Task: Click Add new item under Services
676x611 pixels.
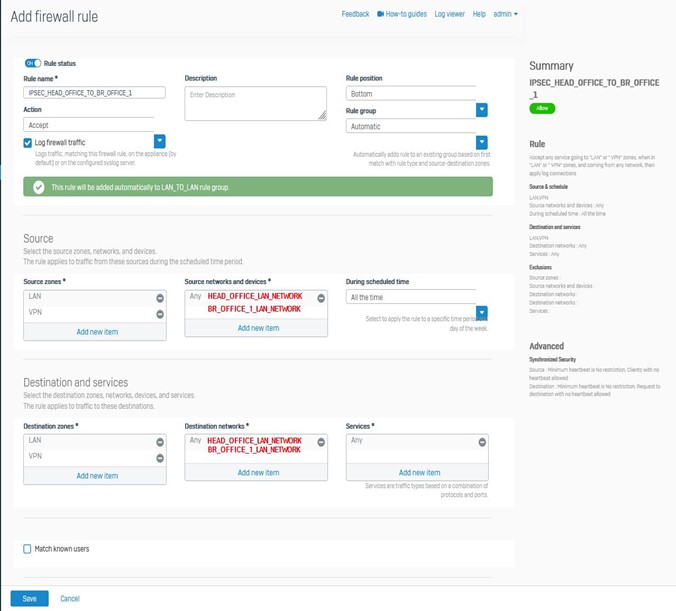Action: click(x=419, y=473)
